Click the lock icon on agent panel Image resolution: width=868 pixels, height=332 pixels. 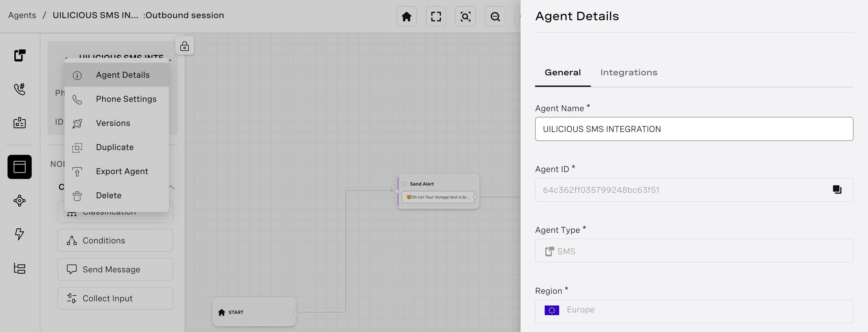tap(184, 46)
